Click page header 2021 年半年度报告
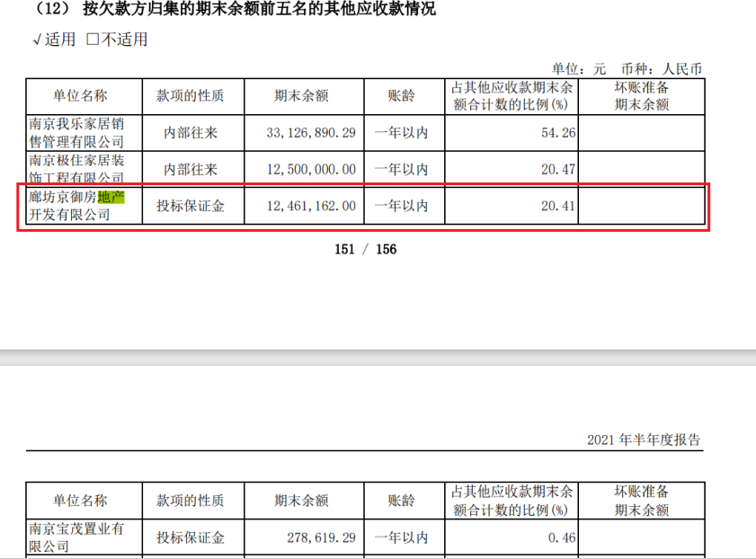 643,439
